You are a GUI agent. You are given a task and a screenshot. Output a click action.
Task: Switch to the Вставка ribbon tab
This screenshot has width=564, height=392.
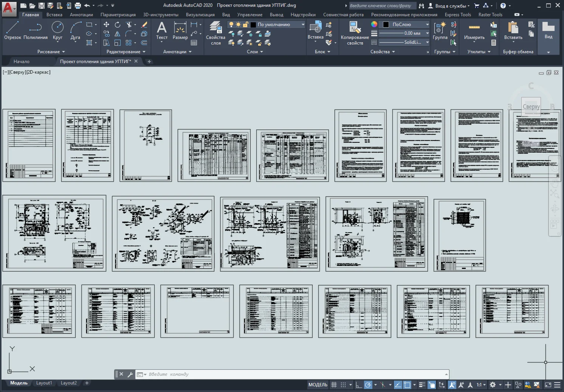click(54, 15)
